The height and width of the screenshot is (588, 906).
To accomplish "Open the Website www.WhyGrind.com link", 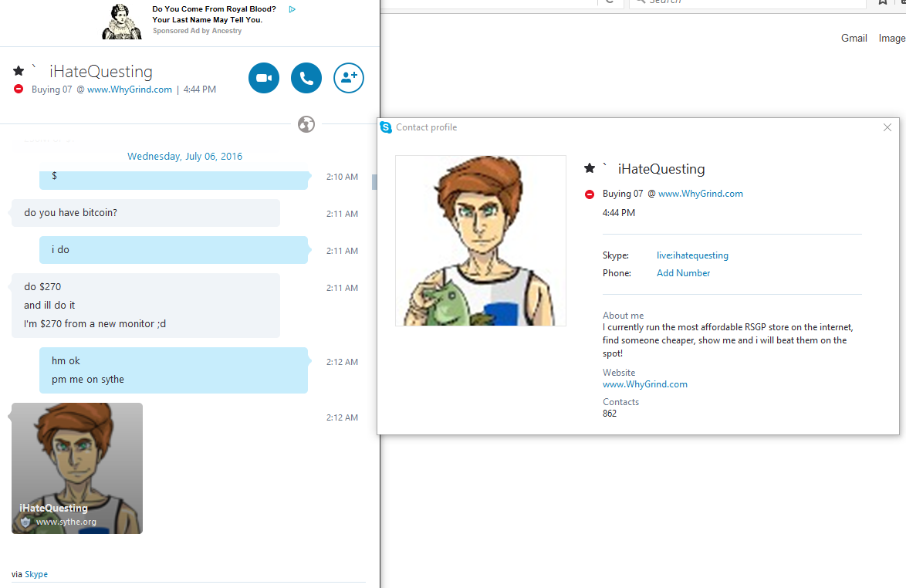I will tap(645, 384).
